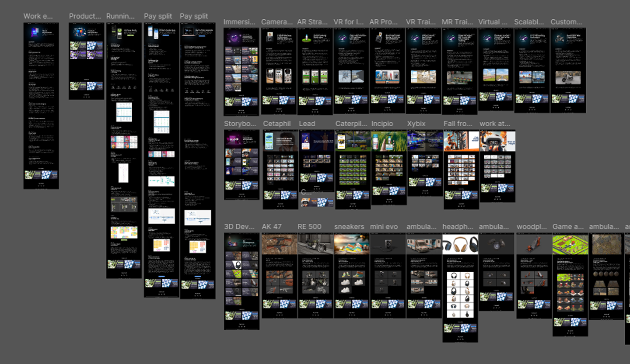Click the Running... frame title
The width and height of the screenshot is (630, 364).
[x=120, y=16]
